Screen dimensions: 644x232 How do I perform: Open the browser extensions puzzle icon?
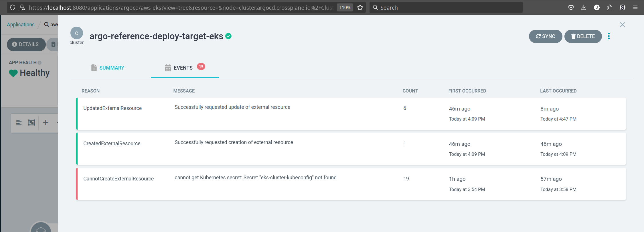point(610,8)
